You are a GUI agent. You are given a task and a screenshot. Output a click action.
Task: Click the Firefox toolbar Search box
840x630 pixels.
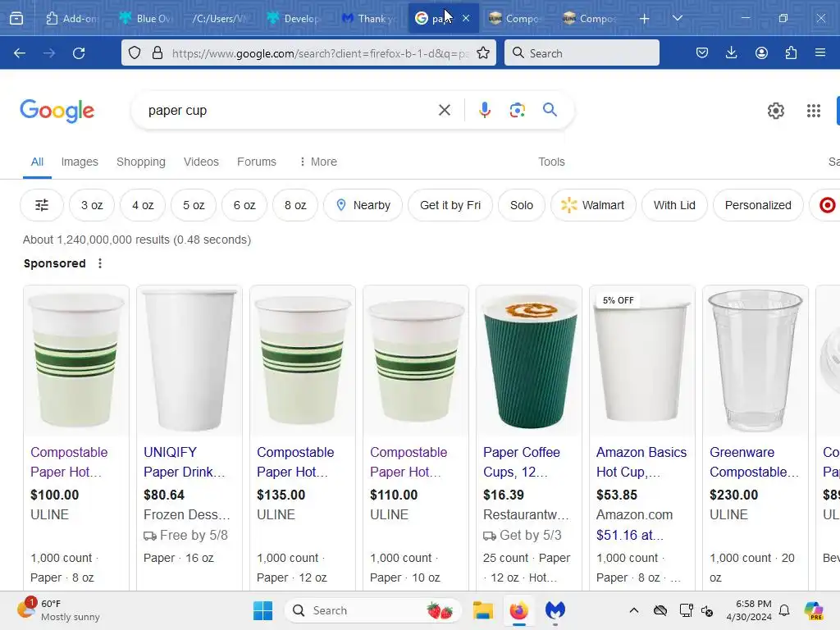coord(582,53)
